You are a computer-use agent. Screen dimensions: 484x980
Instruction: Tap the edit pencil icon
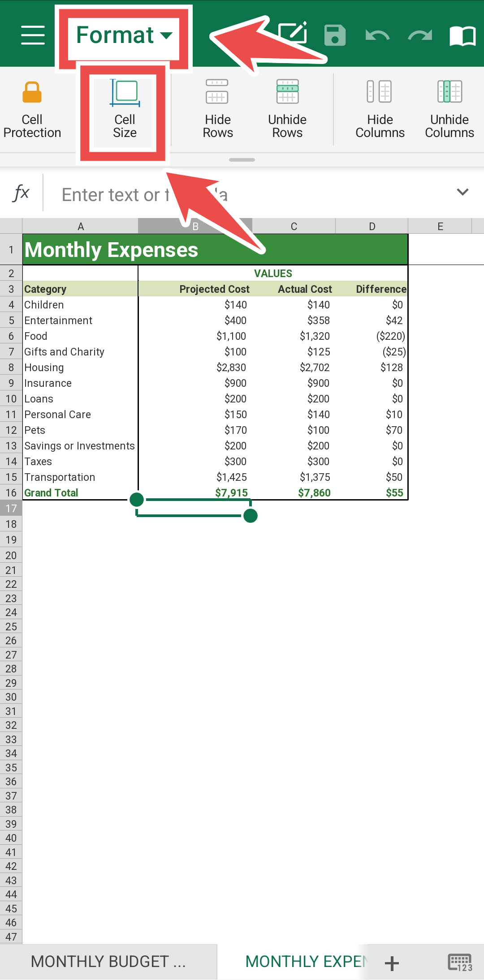click(294, 32)
